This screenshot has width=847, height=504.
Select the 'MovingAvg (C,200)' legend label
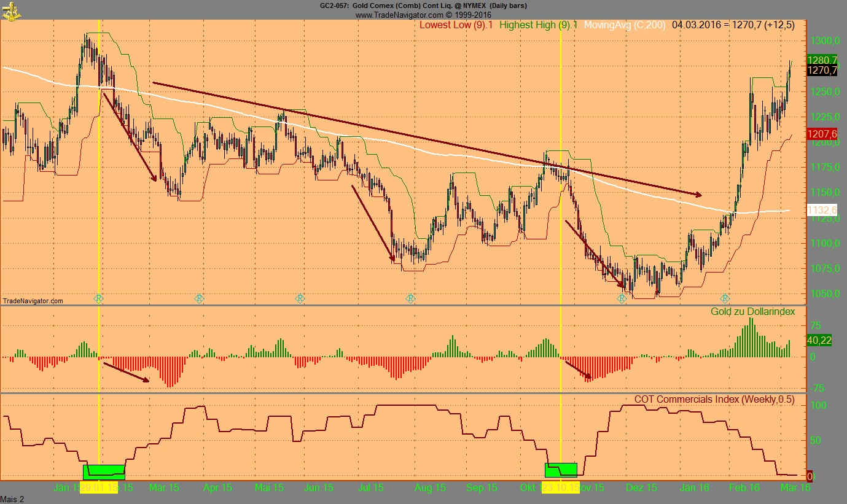pyautogui.click(x=624, y=25)
